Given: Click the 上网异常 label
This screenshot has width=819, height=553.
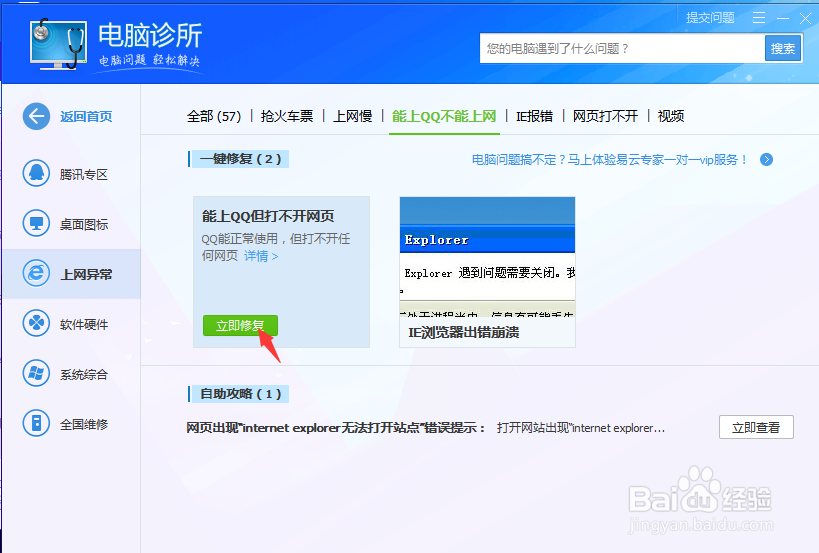Looking at the screenshot, I should pyautogui.click(x=86, y=274).
